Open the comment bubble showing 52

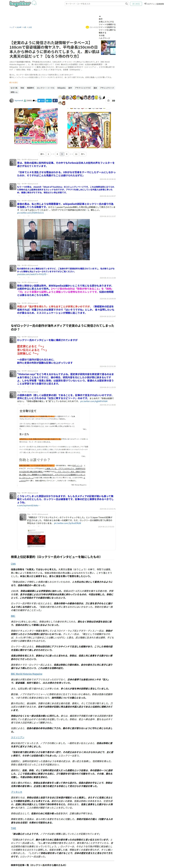(35, 100)
